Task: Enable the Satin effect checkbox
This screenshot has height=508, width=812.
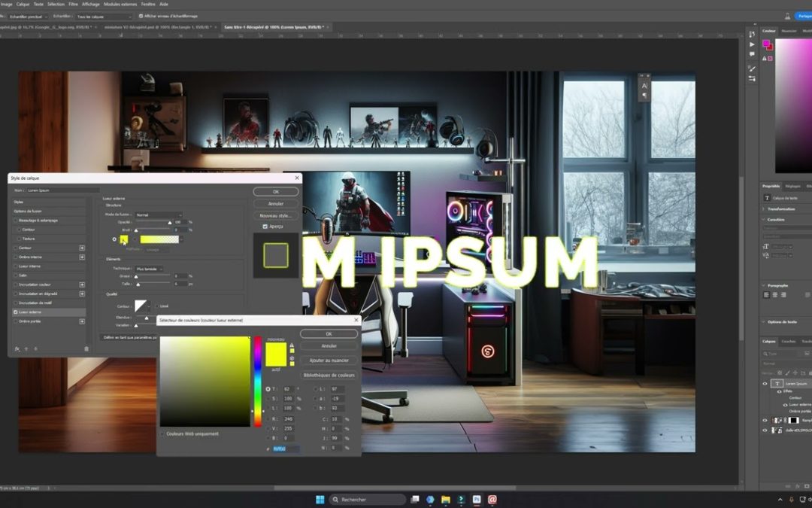Action: [16, 275]
